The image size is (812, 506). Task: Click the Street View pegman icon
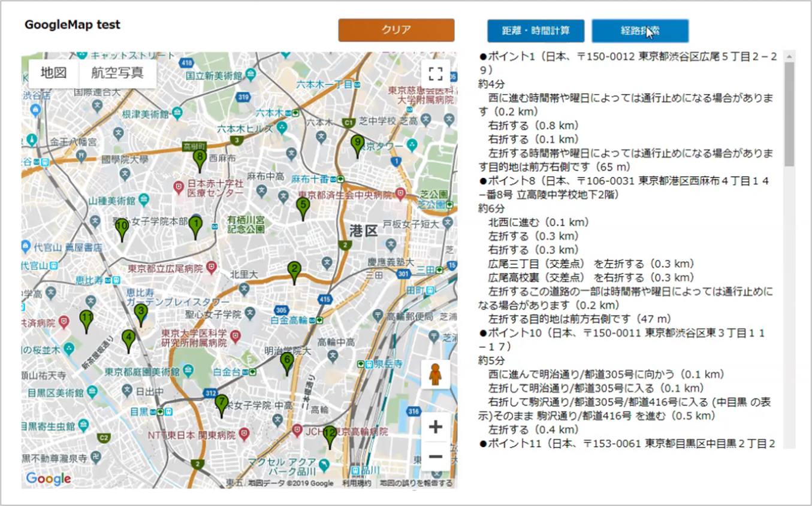click(x=436, y=375)
